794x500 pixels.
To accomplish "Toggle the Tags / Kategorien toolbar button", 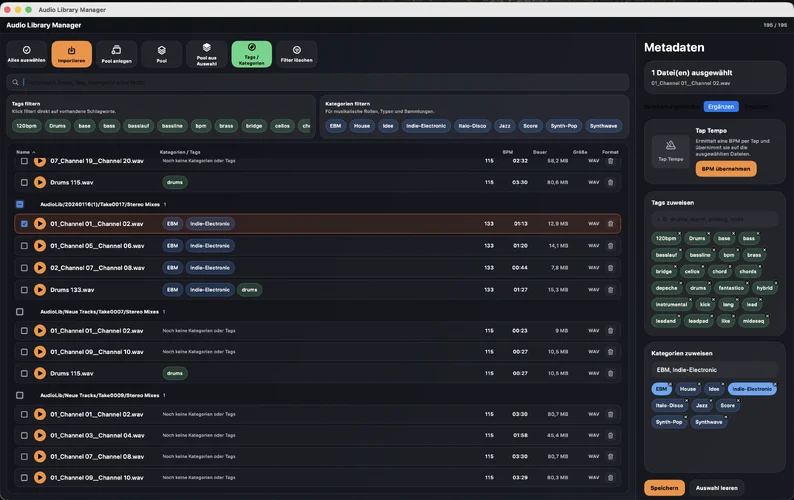I will [x=252, y=54].
